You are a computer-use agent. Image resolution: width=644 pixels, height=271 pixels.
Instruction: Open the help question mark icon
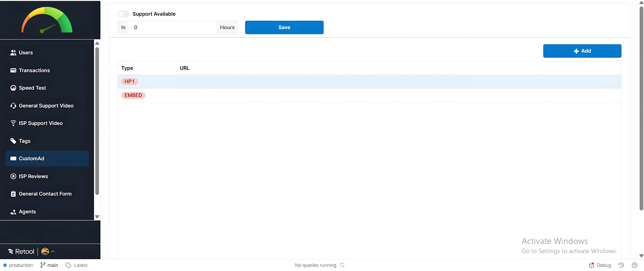635,265
